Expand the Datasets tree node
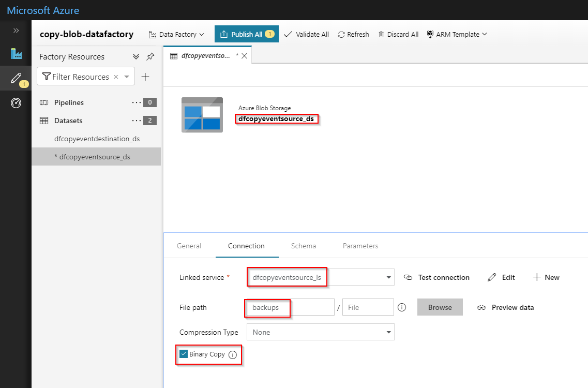588x388 pixels. pos(68,121)
